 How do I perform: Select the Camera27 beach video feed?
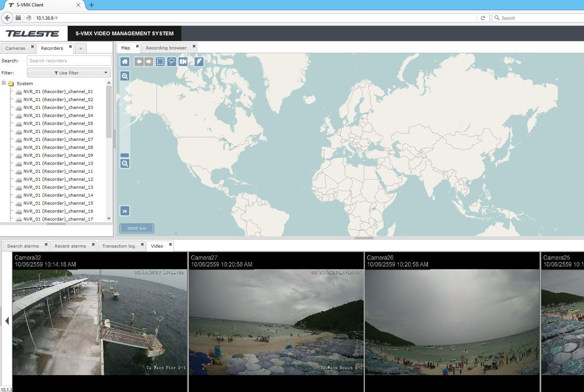[276, 321]
